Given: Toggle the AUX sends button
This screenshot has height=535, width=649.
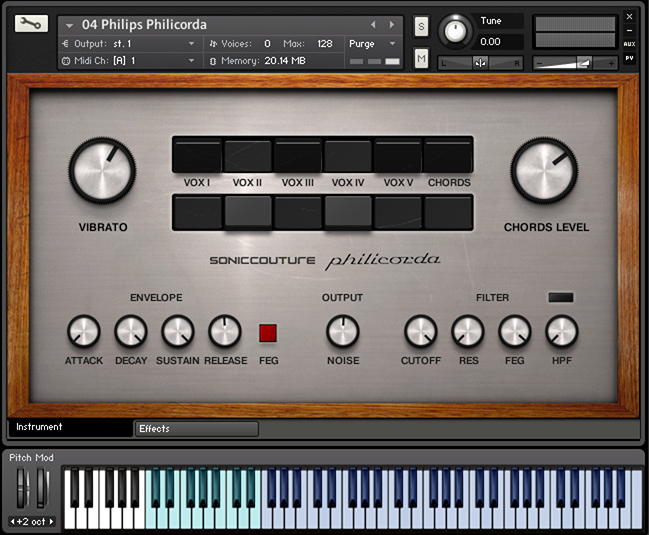Looking at the screenshot, I should [x=629, y=44].
